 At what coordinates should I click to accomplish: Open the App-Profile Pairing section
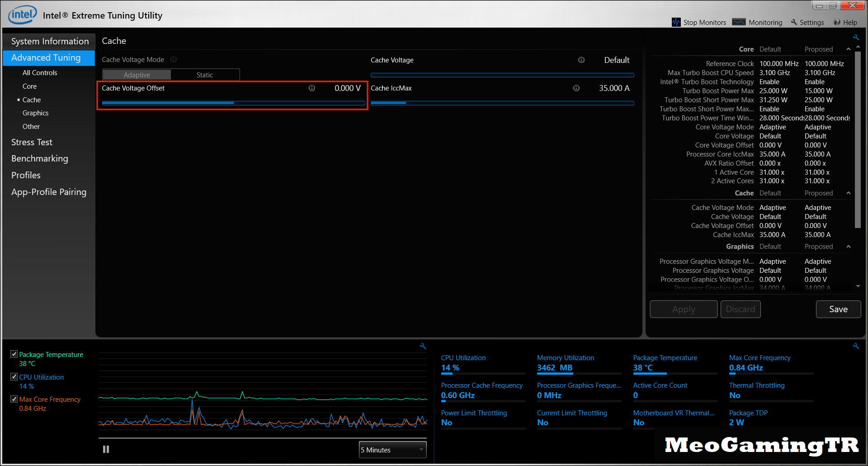[49, 192]
